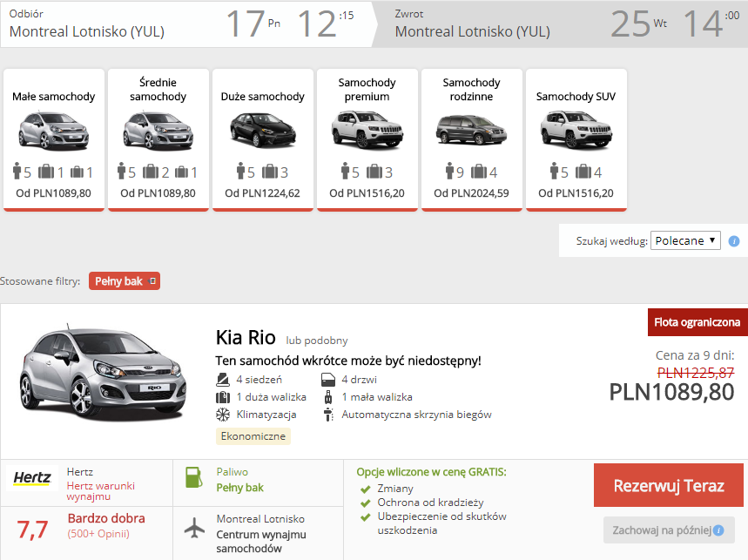Click the seat icon beside 4 siedzeń
Image resolution: width=748 pixels, height=560 pixels.
[222, 380]
